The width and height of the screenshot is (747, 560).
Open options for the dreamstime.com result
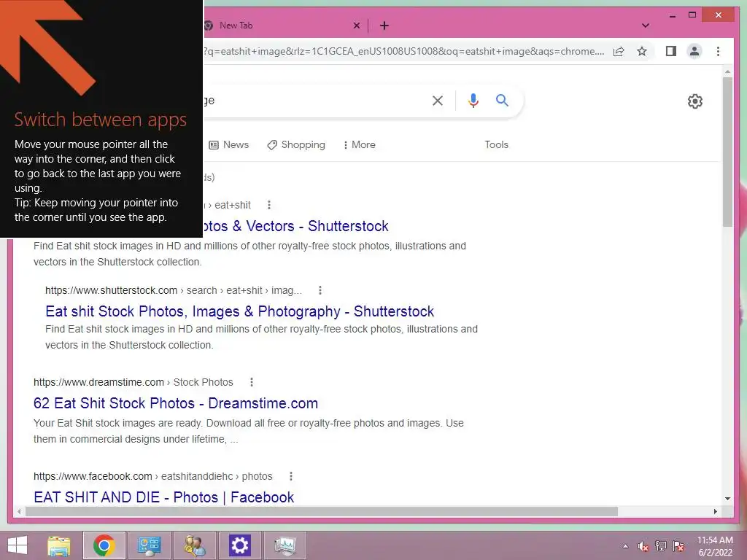click(x=252, y=382)
